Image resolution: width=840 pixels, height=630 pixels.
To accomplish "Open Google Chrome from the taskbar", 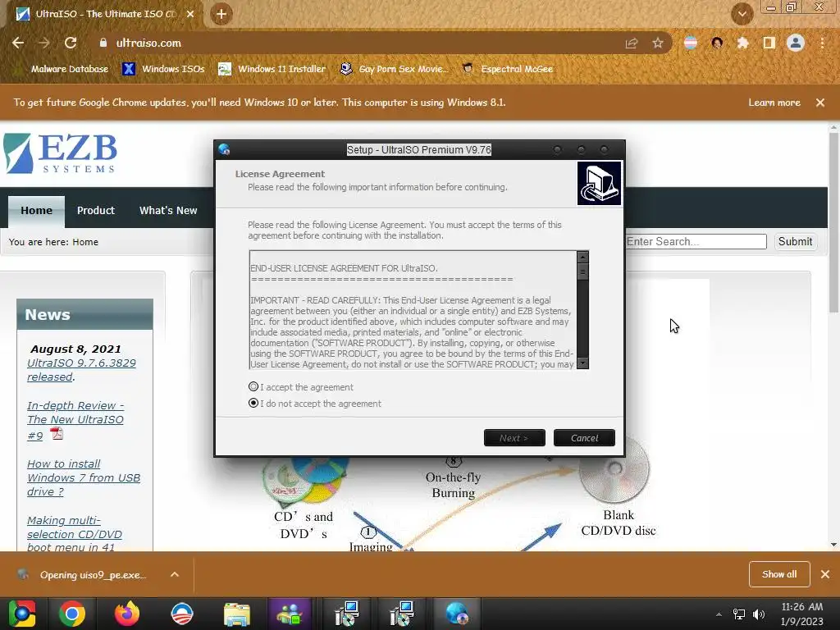I will [x=72, y=614].
